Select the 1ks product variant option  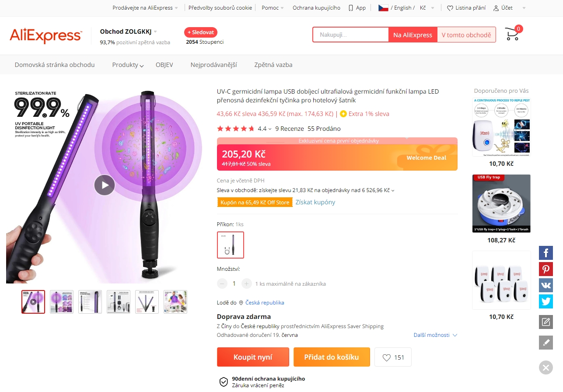coord(231,245)
